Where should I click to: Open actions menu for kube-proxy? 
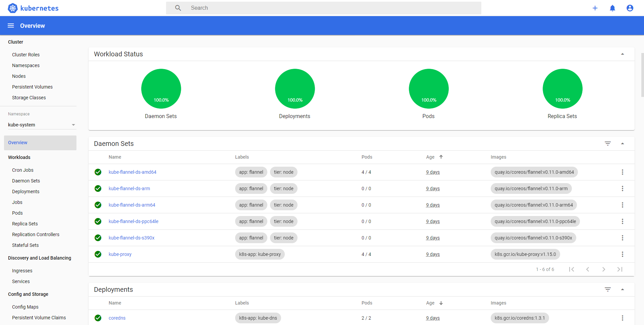623,254
